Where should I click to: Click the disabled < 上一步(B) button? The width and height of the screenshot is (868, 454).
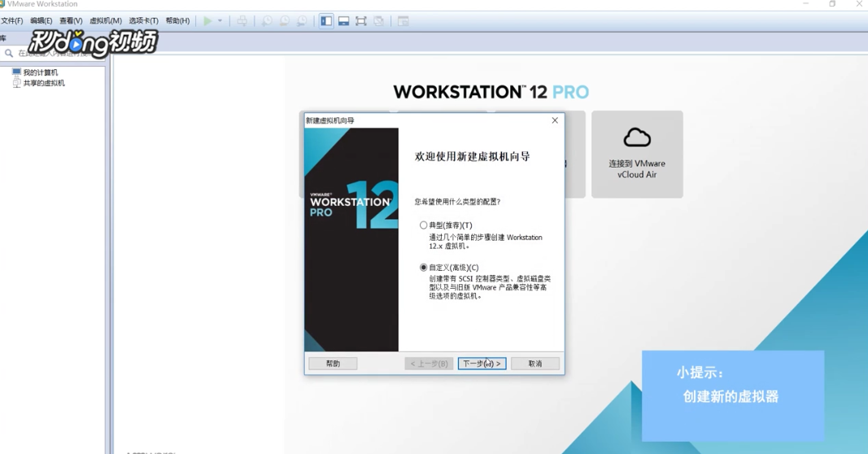tap(429, 364)
